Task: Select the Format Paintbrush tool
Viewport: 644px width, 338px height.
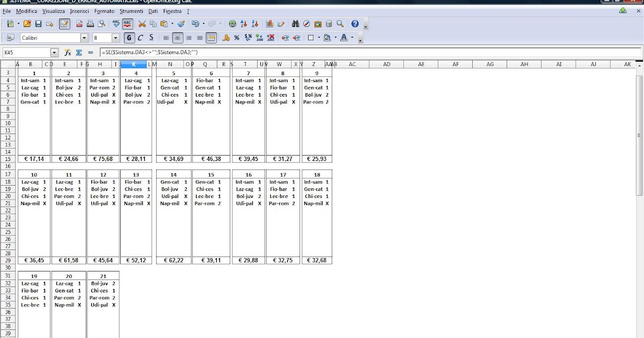Action: pyautogui.click(x=181, y=24)
